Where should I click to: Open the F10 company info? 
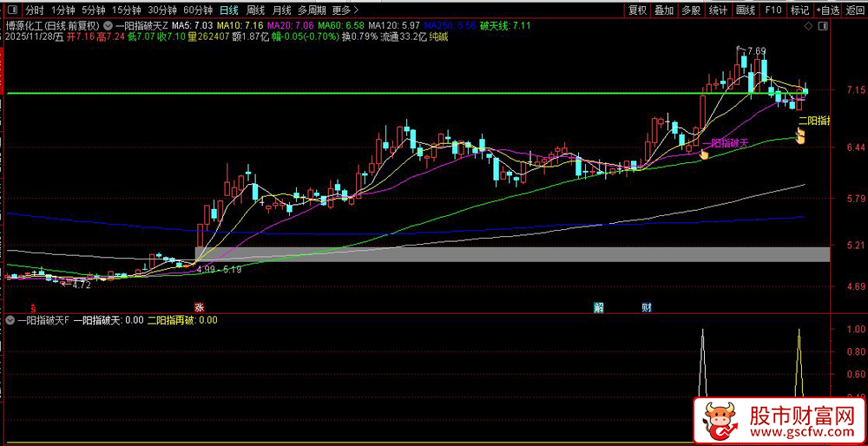click(x=773, y=10)
